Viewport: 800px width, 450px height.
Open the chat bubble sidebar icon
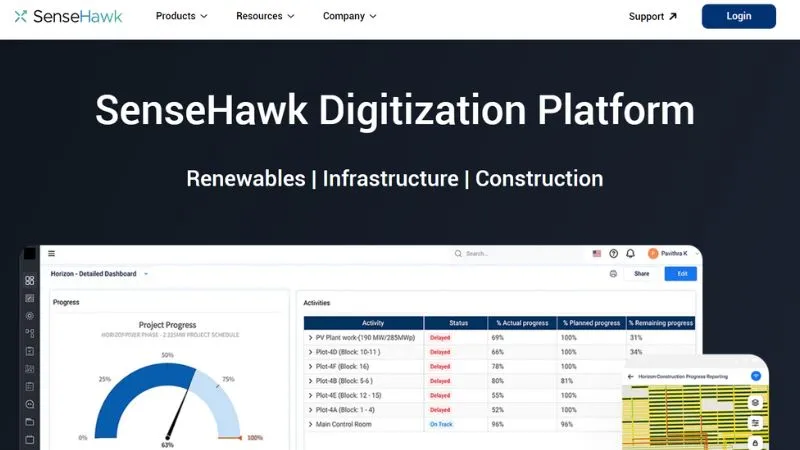[x=30, y=404]
